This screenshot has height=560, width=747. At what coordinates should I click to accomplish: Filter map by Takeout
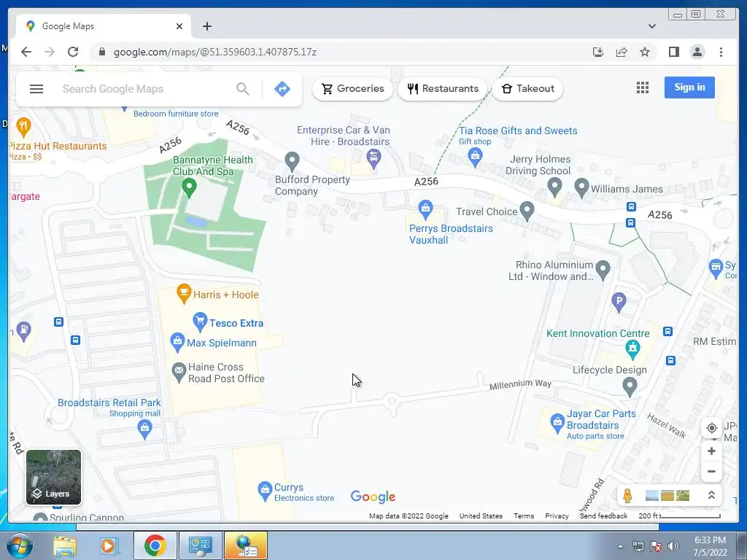pyautogui.click(x=527, y=88)
